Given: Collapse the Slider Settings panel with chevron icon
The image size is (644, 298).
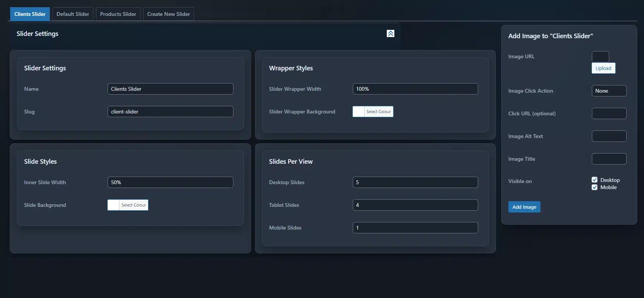Looking at the screenshot, I should 390,34.
